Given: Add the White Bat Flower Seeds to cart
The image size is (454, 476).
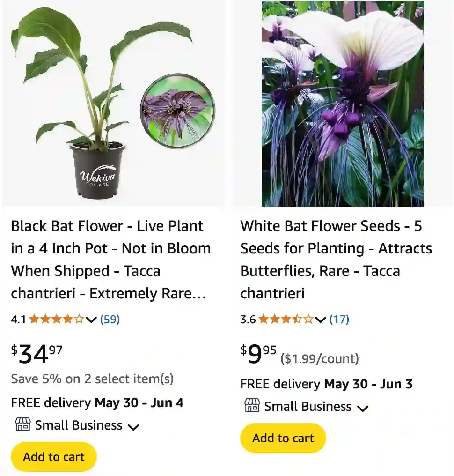Looking at the screenshot, I should pyautogui.click(x=283, y=438).
